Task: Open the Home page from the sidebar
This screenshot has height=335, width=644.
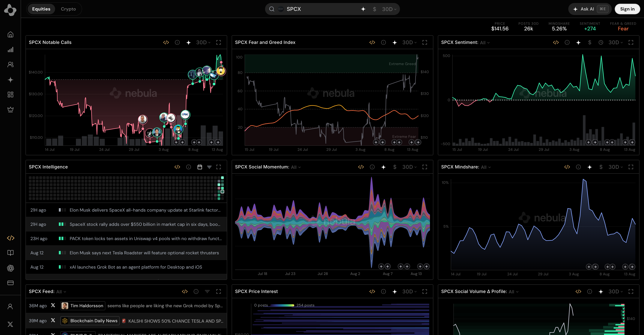Action: coord(10,35)
